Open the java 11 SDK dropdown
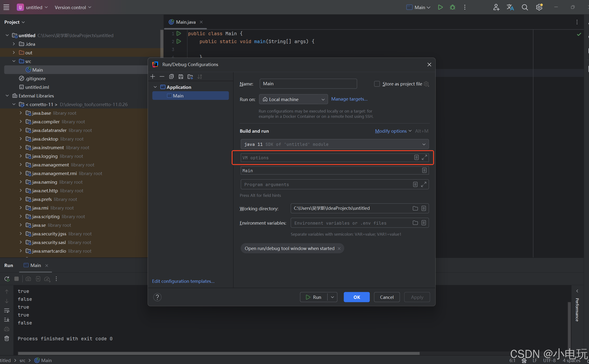The width and height of the screenshot is (589, 364). pyautogui.click(x=334, y=144)
